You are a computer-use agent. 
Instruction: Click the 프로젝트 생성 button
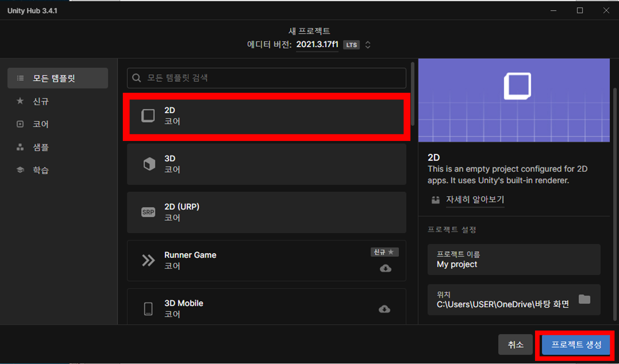(x=576, y=344)
